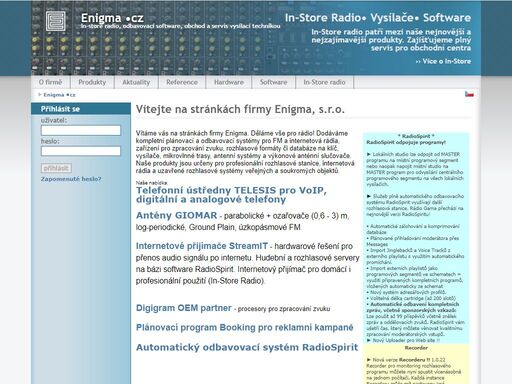Click the In-Store Radio• Vysílače• Software banner text
The image size is (512, 384).
(378, 18)
